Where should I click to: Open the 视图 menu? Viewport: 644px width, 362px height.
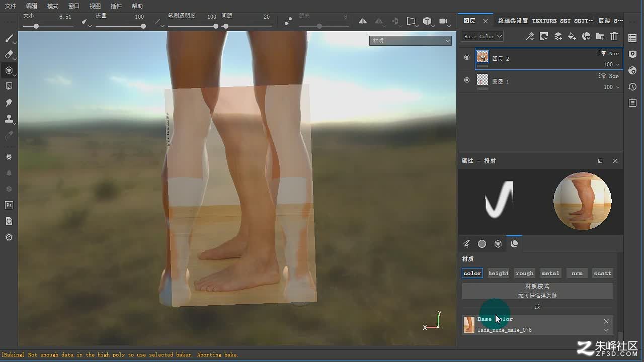[95, 6]
